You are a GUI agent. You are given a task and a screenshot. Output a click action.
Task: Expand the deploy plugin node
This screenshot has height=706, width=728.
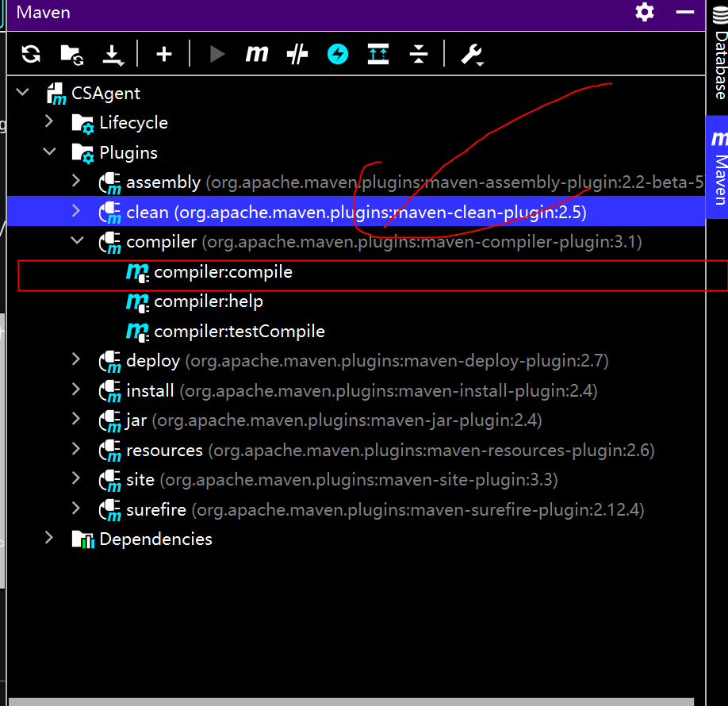click(76, 359)
